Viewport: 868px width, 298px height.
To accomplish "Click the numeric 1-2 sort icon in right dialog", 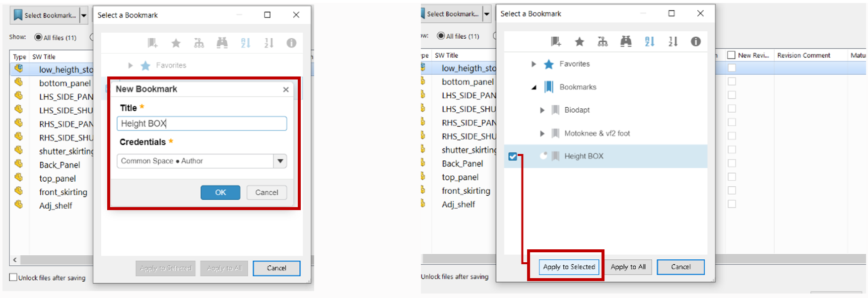I will tap(672, 42).
